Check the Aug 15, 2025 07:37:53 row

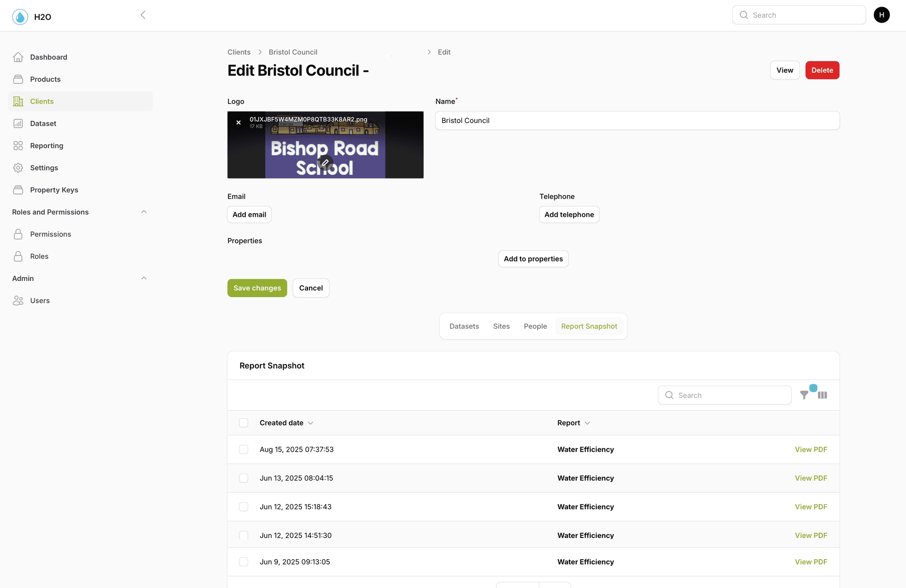pos(243,449)
